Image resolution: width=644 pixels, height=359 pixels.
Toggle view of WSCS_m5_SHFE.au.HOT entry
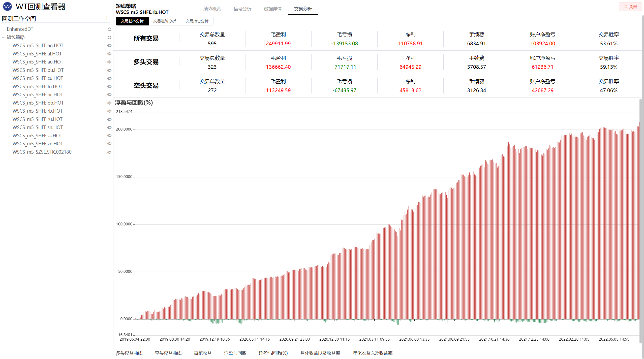[109, 62]
